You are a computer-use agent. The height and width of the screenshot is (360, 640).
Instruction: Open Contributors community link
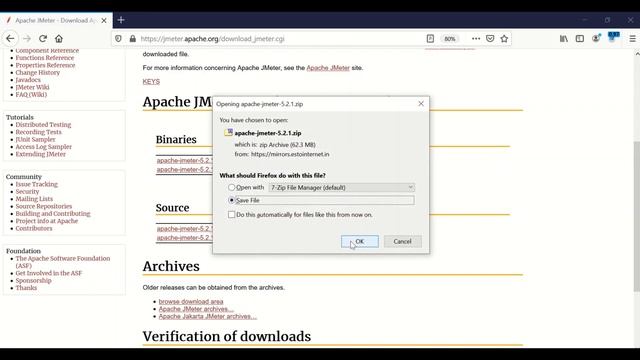(x=34, y=228)
